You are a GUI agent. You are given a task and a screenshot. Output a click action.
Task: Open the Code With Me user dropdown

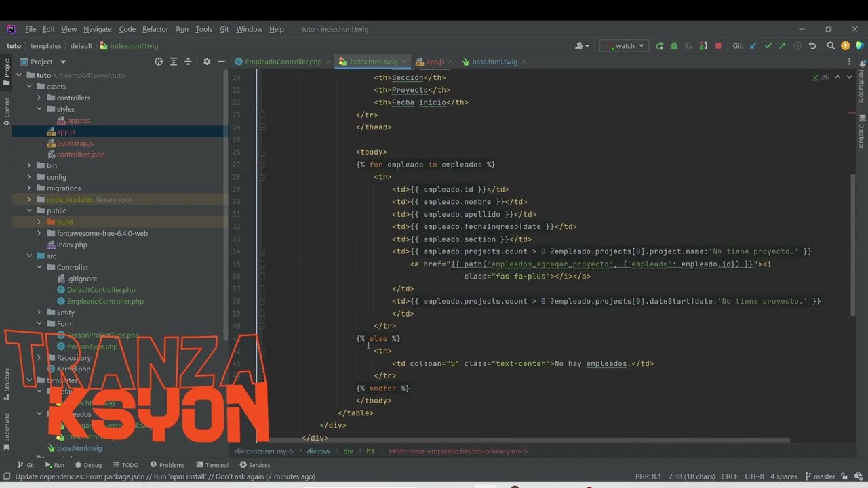(x=582, y=46)
